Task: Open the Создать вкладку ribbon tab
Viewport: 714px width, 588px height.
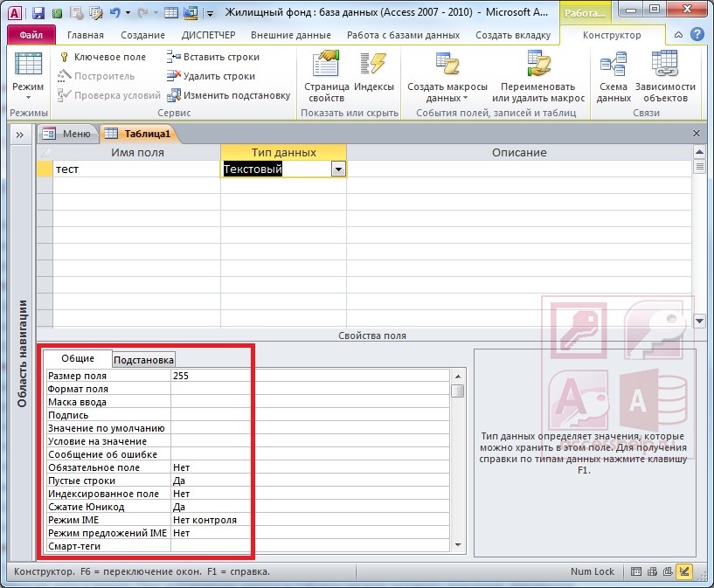Action: click(x=513, y=35)
